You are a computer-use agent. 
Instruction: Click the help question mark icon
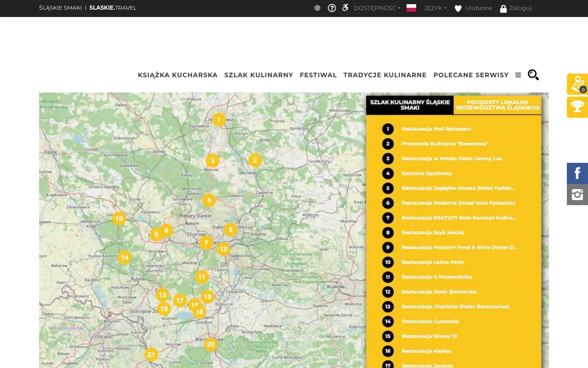click(332, 8)
